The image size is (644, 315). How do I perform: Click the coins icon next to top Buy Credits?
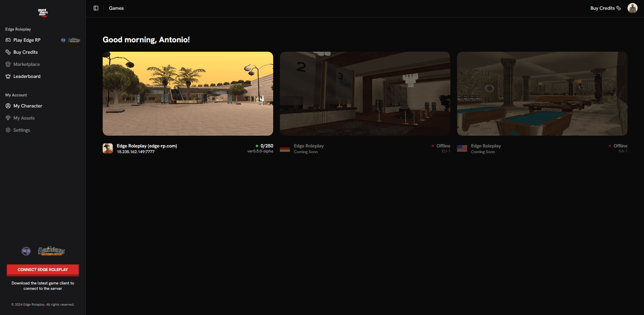point(618,8)
